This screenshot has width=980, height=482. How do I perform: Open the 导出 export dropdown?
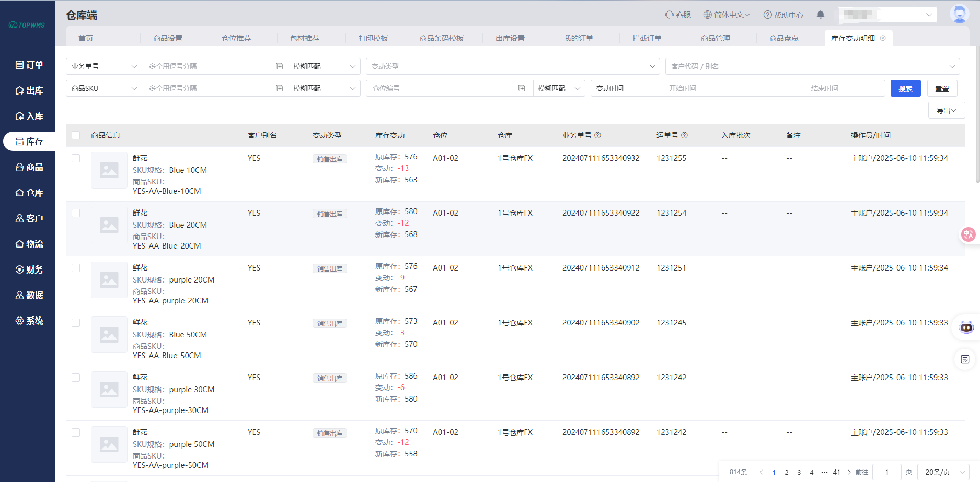coord(947,110)
